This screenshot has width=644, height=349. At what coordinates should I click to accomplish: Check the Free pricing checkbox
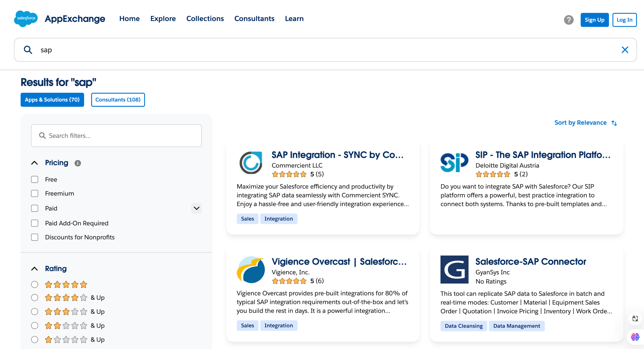click(34, 179)
